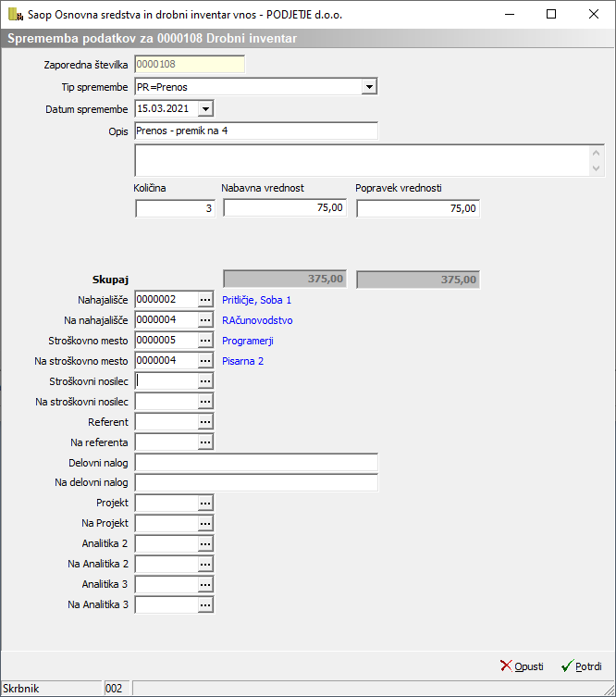The height and width of the screenshot is (697, 616).
Task: Open lookup for Analitika 3 field
Action: pos(205,585)
